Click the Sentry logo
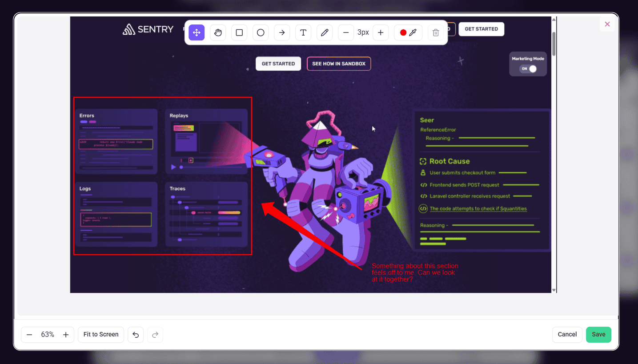This screenshot has height=364, width=638. pos(148,29)
